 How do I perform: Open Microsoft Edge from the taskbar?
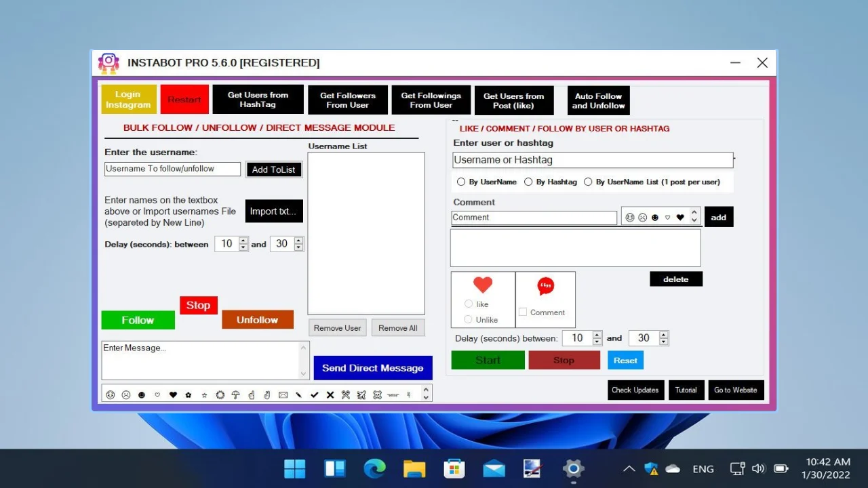(374, 468)
